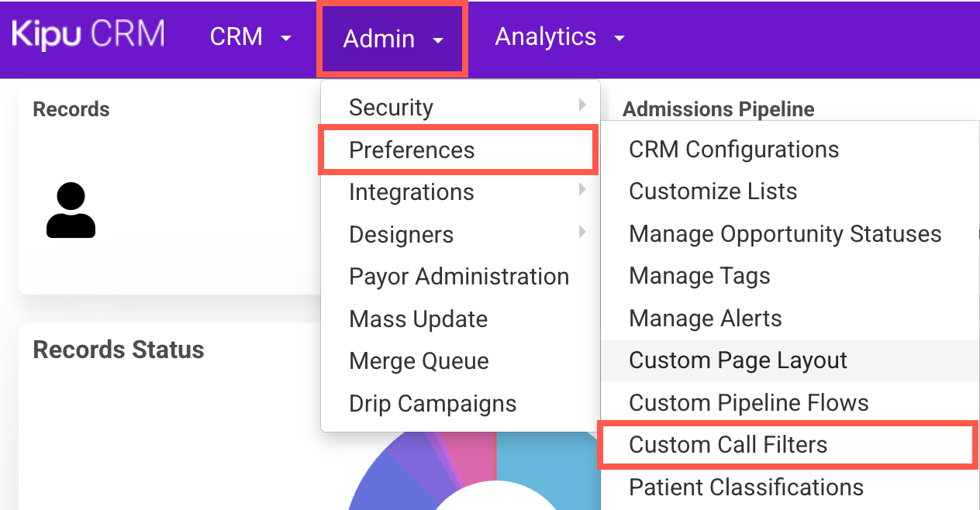980x510 pixels.
Task: Open Payor Administration
Action: [x=459, y=276]
